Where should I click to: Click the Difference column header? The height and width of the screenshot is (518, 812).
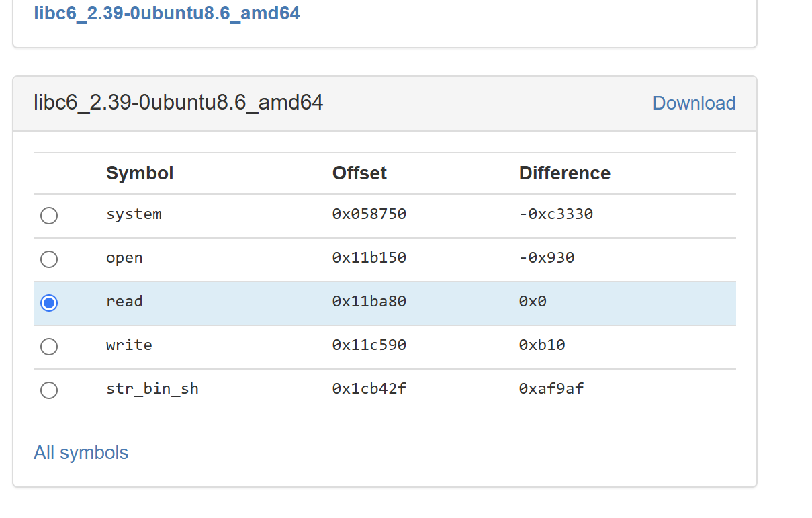pyautogui.click(x=564, y=173)
